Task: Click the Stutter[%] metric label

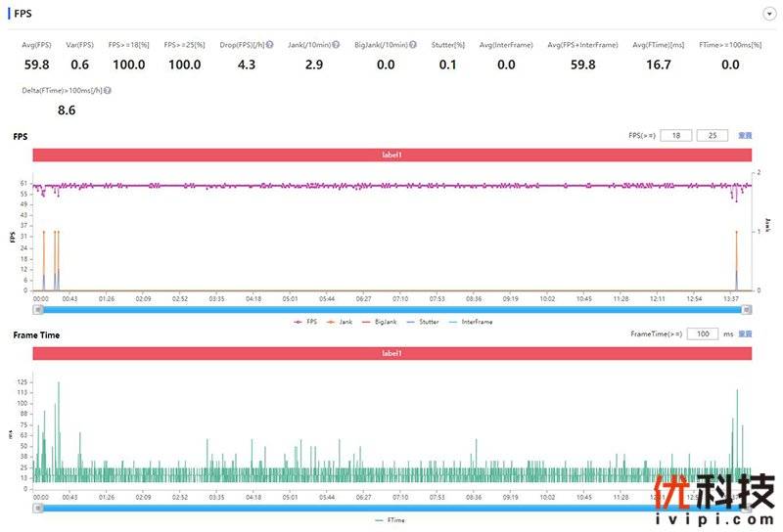Action: pos(448,45)
